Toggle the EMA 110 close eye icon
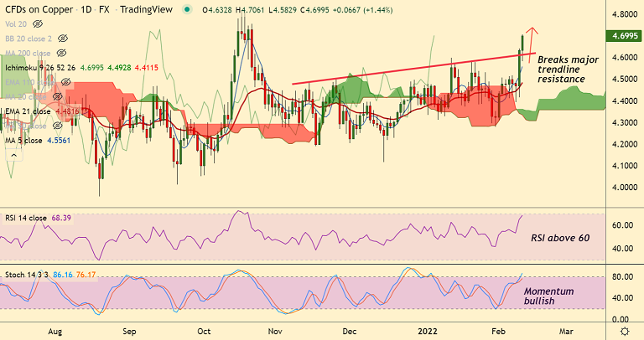 coord(65,82)
